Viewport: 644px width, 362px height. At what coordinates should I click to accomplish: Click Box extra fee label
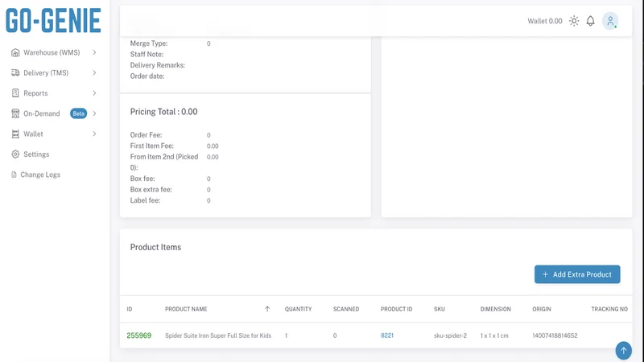151,190
